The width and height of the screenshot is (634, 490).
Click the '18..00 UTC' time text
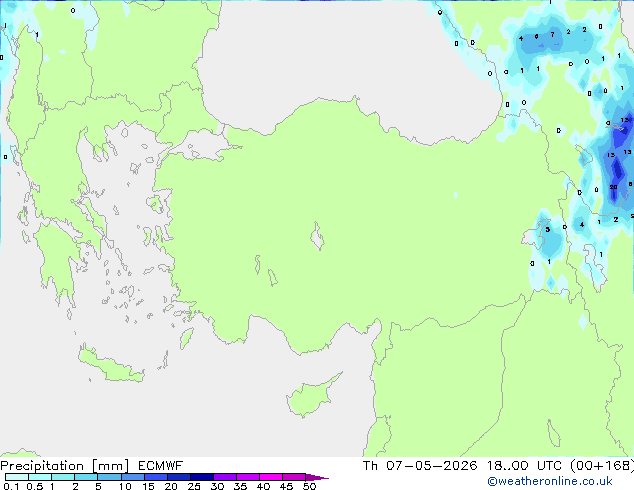point(524,466)
